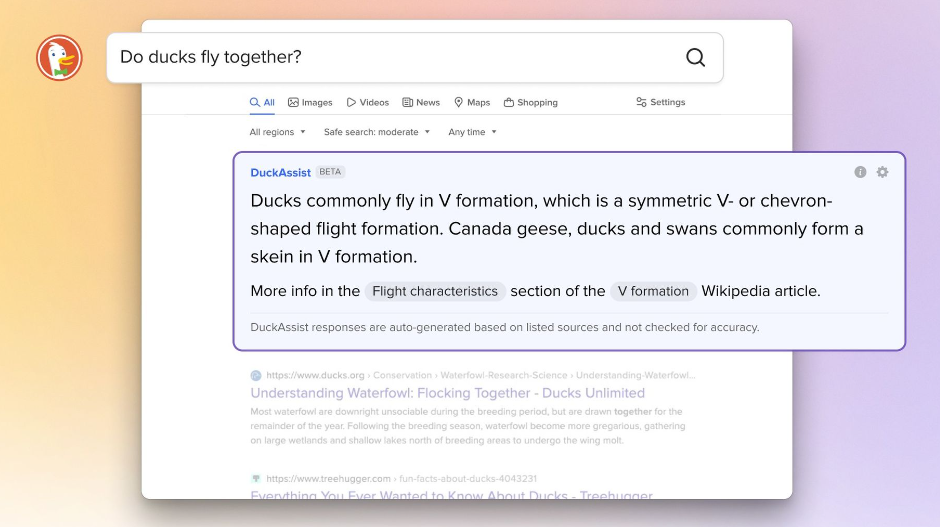The width and height of the screenshot is (940, 527).
Task: Open Understanding Waterfowl: Flocking Together result
Action: click(x=447, y=393)
